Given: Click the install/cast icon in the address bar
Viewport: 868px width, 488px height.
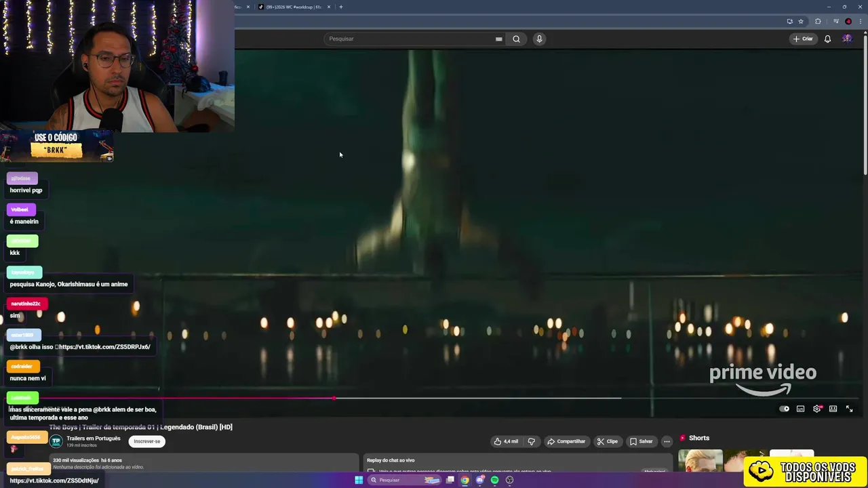Looking at the screenshot, I should click(x=789, y=21).
